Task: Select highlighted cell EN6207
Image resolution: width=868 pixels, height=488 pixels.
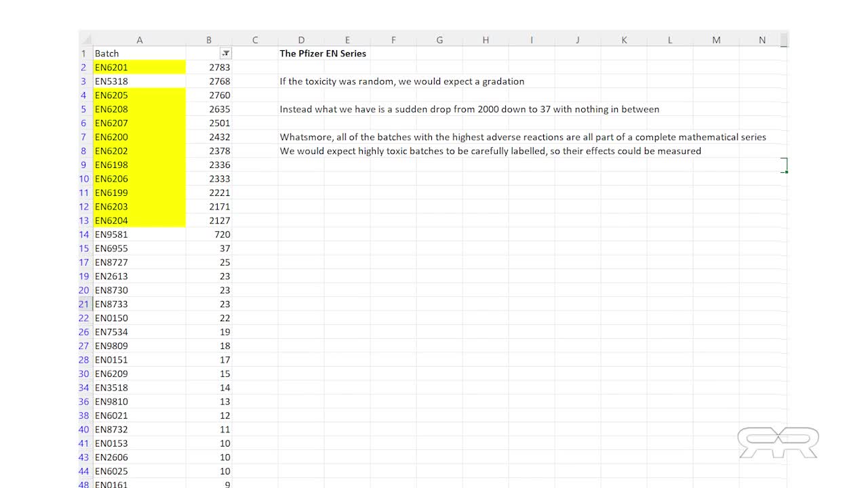Action: [139, 123]
